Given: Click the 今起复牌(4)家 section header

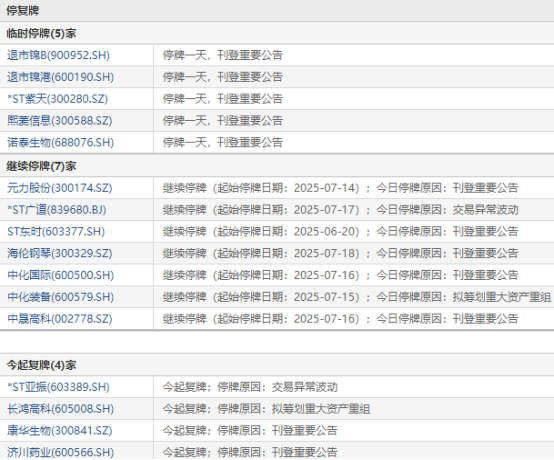Looking at the screenshot, I should (x=277, y=365).
